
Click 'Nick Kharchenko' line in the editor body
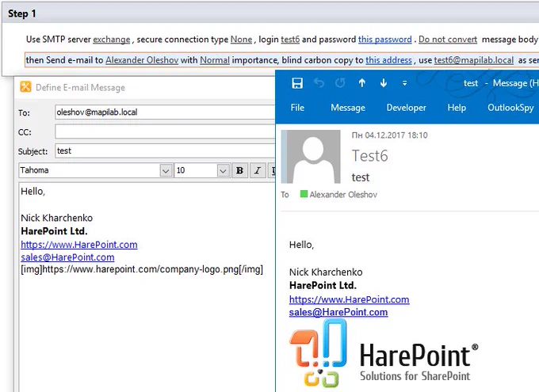pyautogui.click(x=57, y=218)
